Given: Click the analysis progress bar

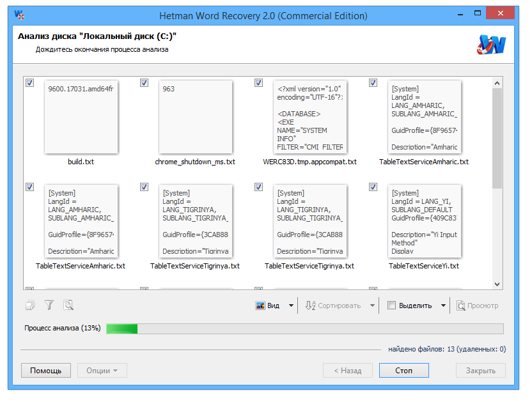Looking at the screenshot, I should (304, 329).
